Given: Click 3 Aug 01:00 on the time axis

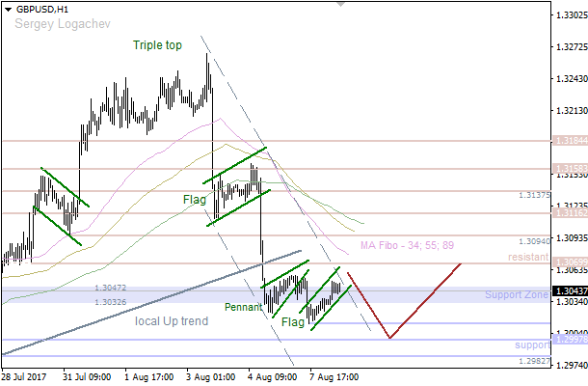Looking at the screenshot, I should (212, 377).
